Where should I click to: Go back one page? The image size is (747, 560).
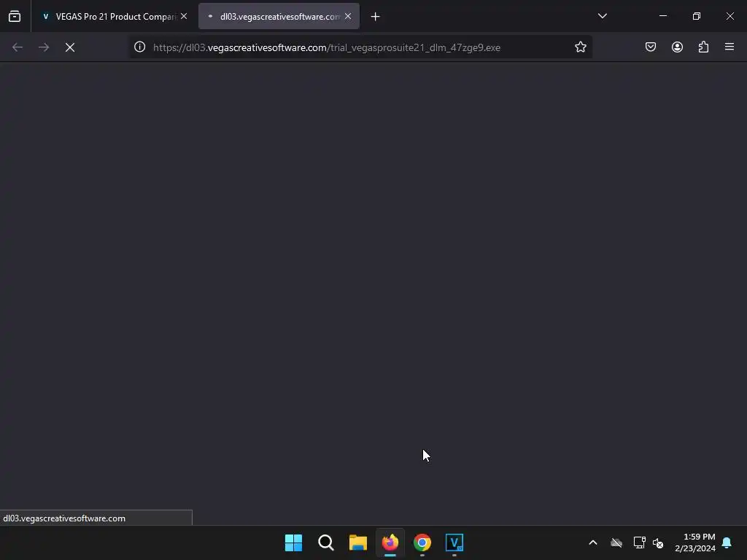18,47
